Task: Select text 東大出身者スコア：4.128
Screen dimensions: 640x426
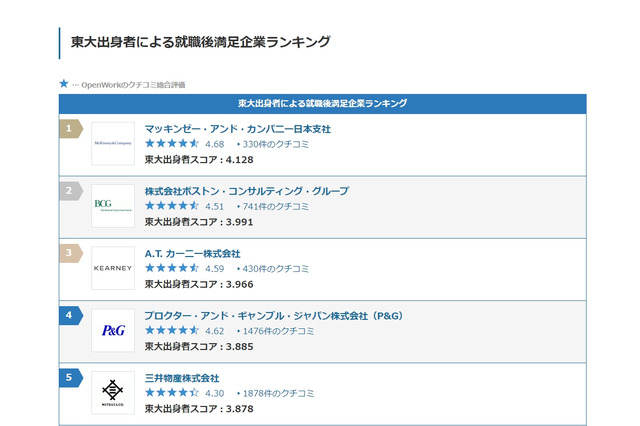Action: pos(199,160)
